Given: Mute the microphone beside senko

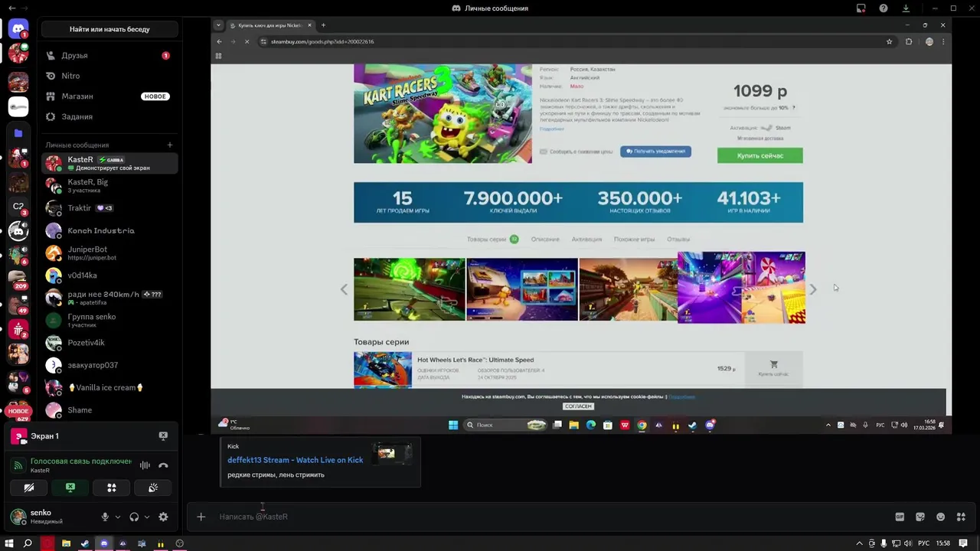Looking at the screenshot, I should click(x=105, y=517).
